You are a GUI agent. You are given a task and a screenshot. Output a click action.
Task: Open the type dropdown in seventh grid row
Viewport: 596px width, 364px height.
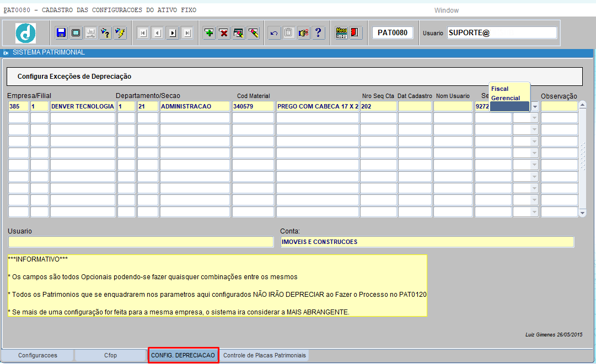(x=534, y=177)
